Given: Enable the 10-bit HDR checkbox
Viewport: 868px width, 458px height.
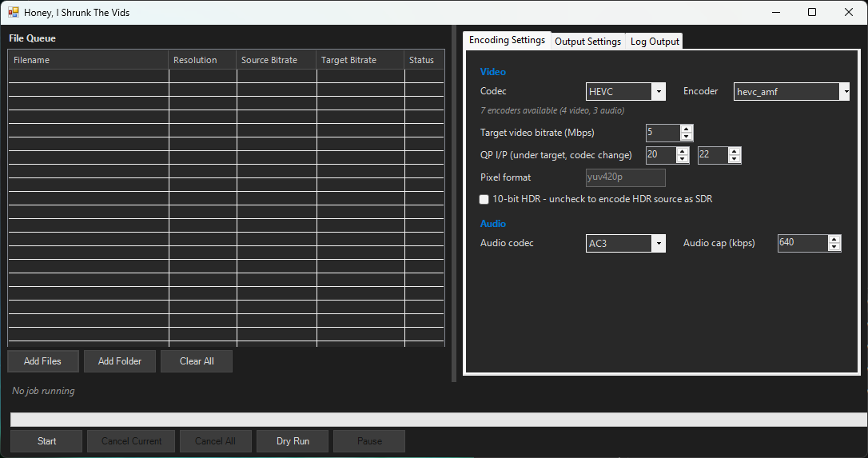Looking at the screenshot, I should [x=484, y=199].
